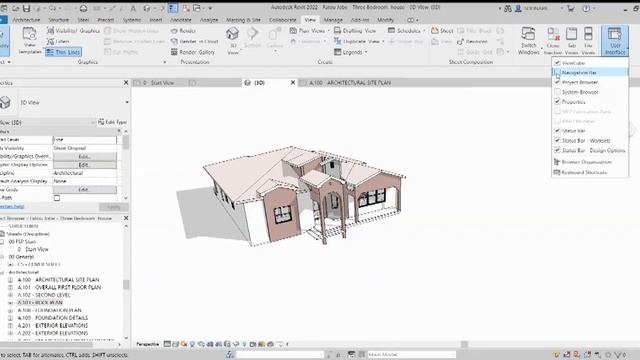Switch to the Start View document tab

159,82
